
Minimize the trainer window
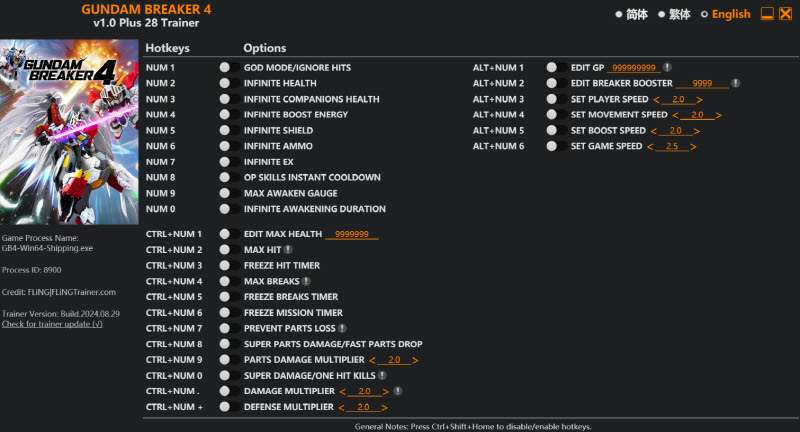coord(767,14)
